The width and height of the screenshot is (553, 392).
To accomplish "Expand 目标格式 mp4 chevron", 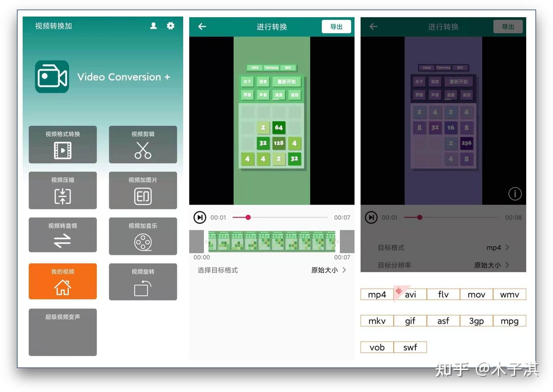I will (507, 248).
